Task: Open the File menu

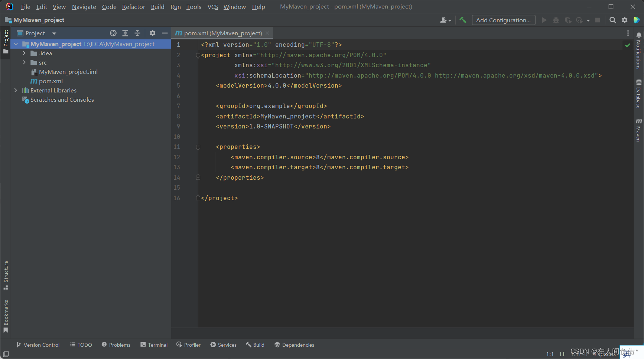Action: (x=26, y=7)
